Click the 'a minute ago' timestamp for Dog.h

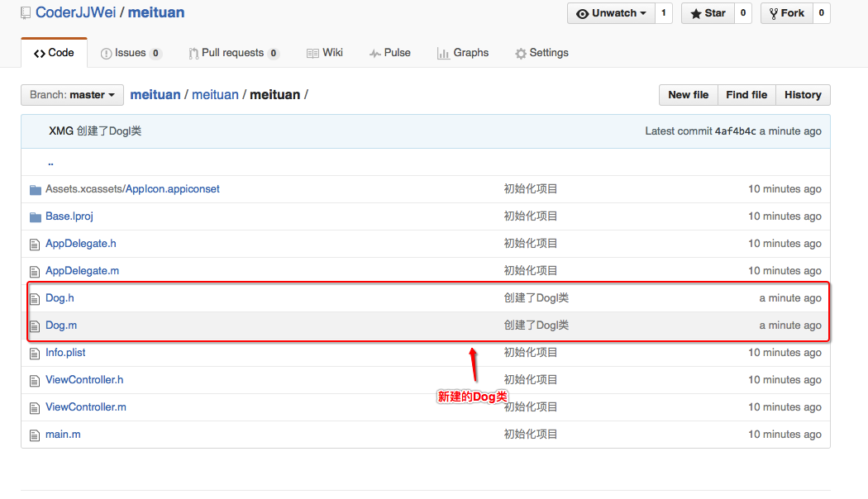(x=790, y=298)
